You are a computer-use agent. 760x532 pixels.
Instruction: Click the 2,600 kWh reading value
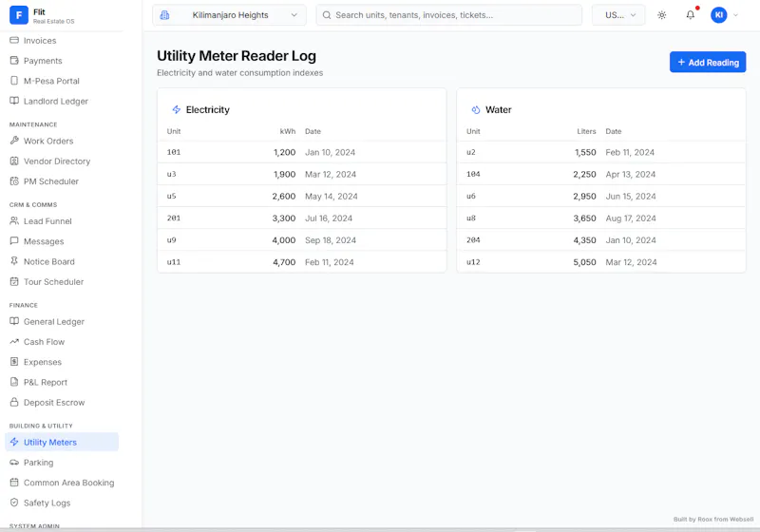(x=283, y=196)
